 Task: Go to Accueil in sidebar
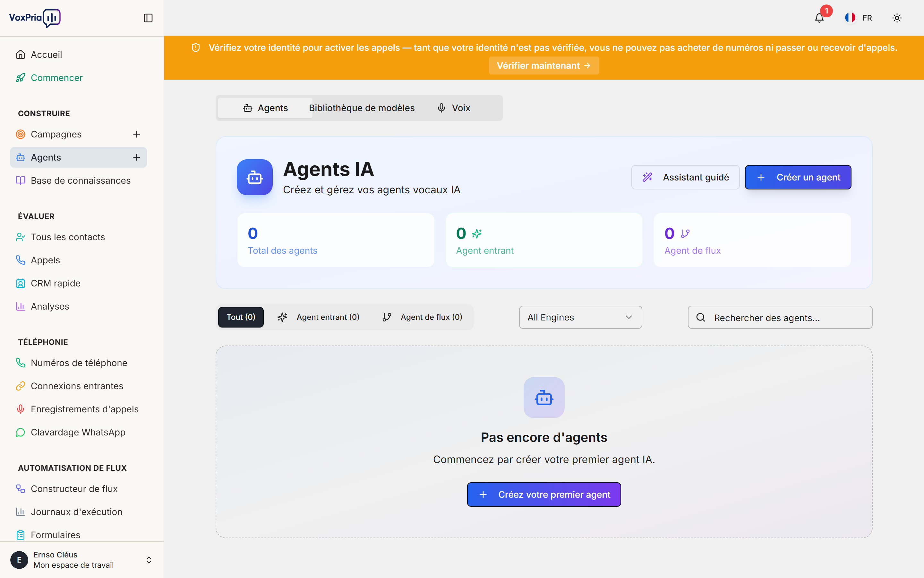point(78,55)
